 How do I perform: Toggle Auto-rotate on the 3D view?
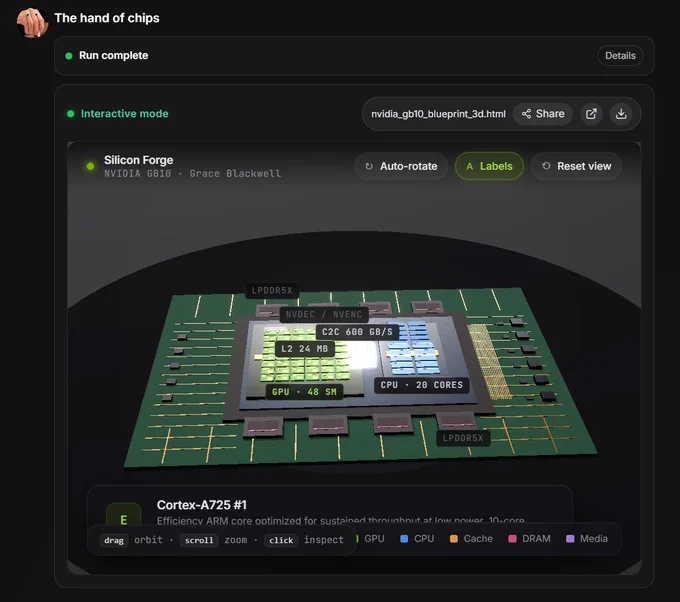tap(401, 166)
